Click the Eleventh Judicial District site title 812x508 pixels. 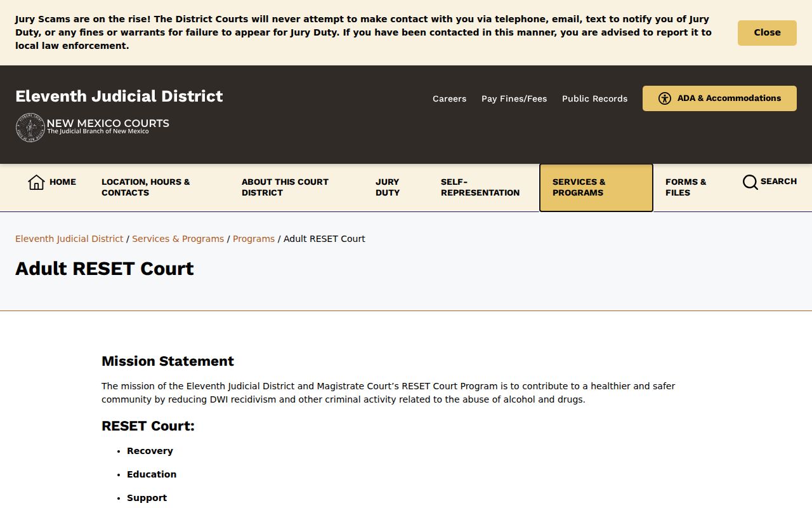coord(119,96)
